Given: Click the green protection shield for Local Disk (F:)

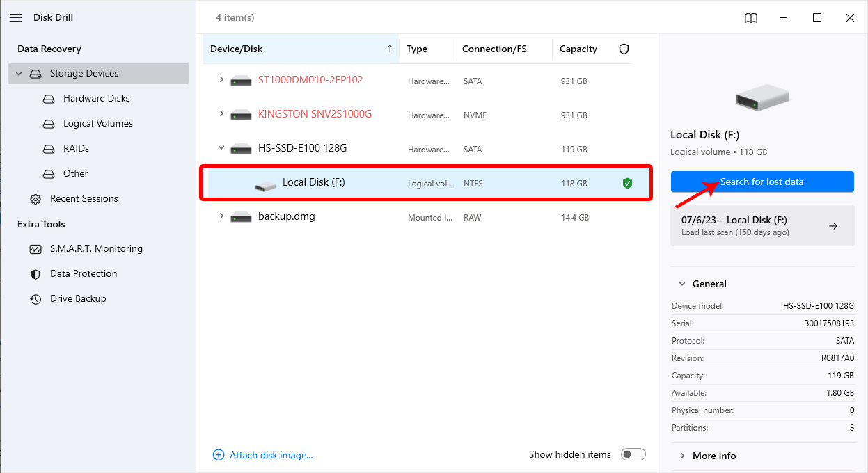Looking at the screenshot, I should pos(627,183).
